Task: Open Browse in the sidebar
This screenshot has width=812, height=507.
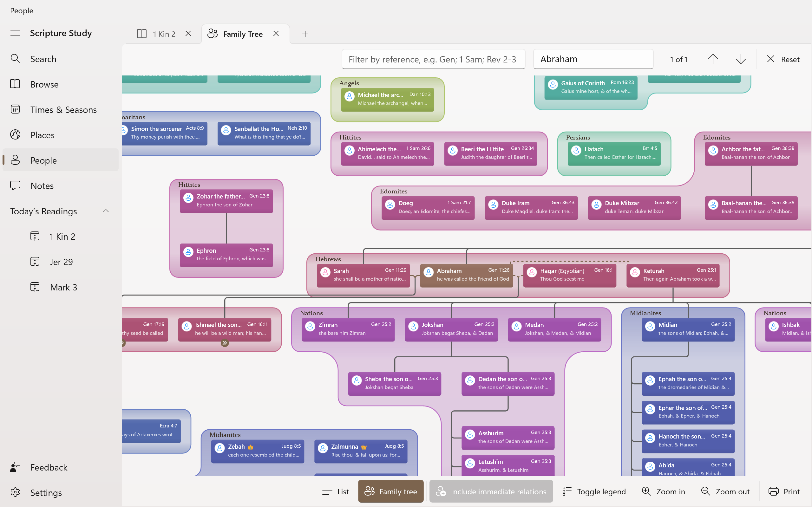Action: click(61, 84)
